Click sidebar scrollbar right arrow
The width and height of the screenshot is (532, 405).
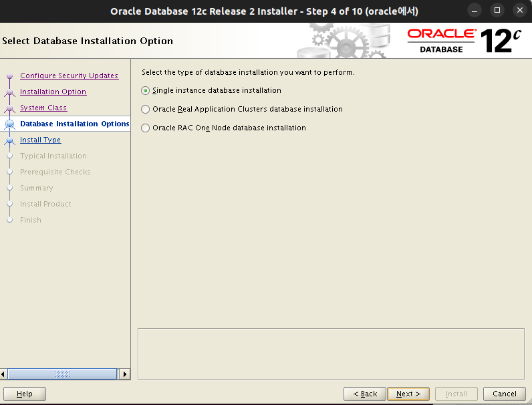click(124, 374)
